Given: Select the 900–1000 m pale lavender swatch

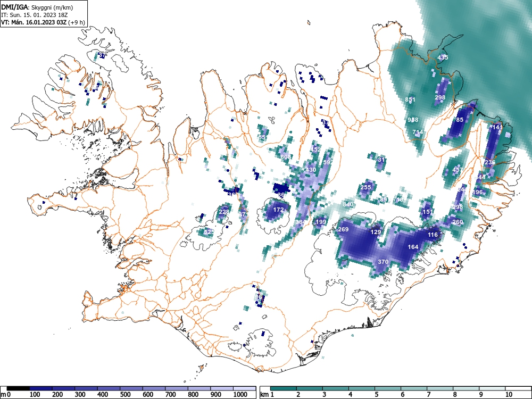Looking at the screenshot, I should (221, 388).
